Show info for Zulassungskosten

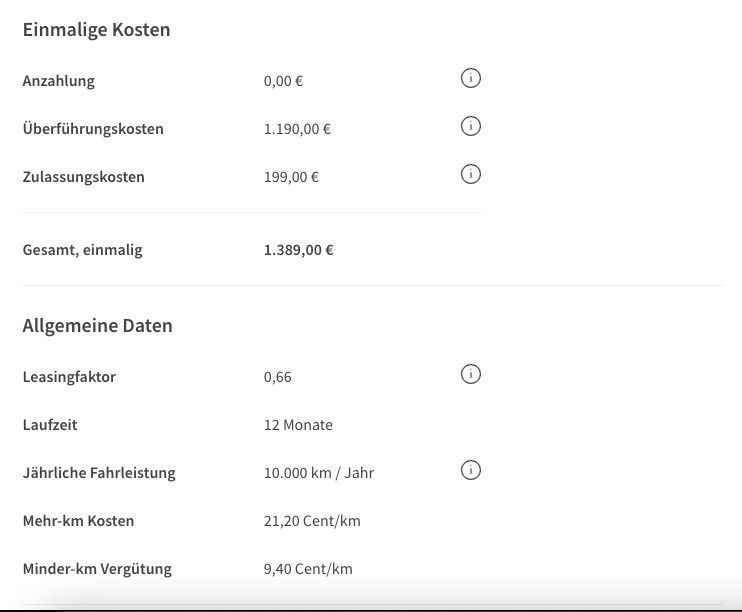471,174
